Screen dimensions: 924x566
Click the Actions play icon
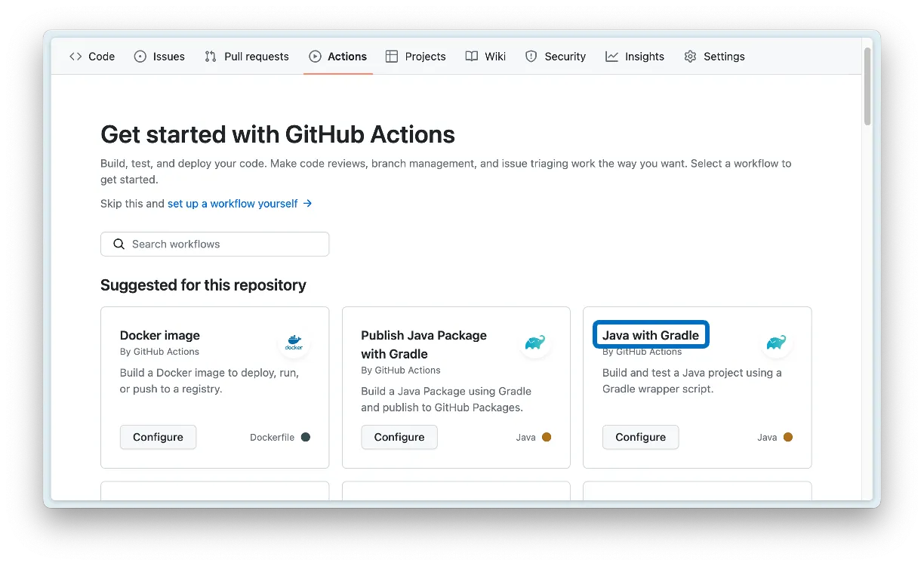click(316, 57)
